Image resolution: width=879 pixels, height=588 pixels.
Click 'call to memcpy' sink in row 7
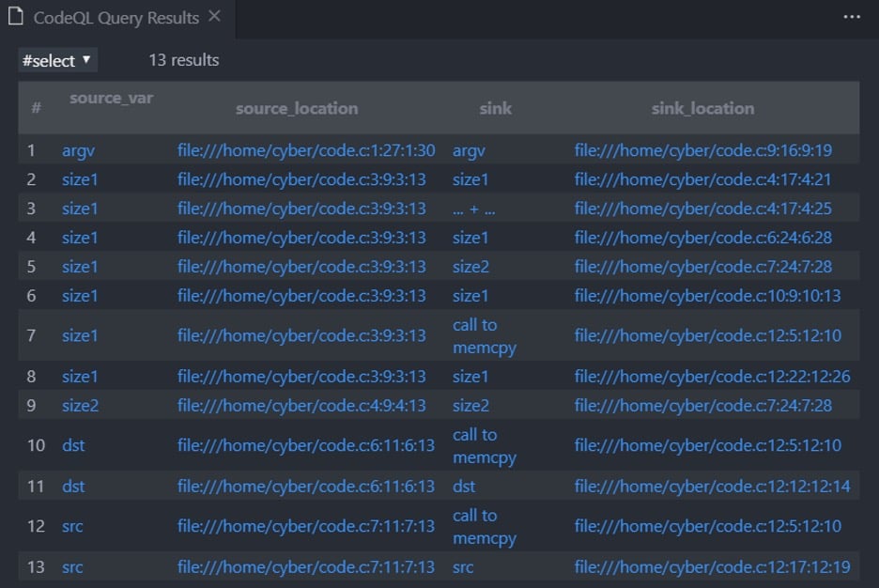coord(485,336)
